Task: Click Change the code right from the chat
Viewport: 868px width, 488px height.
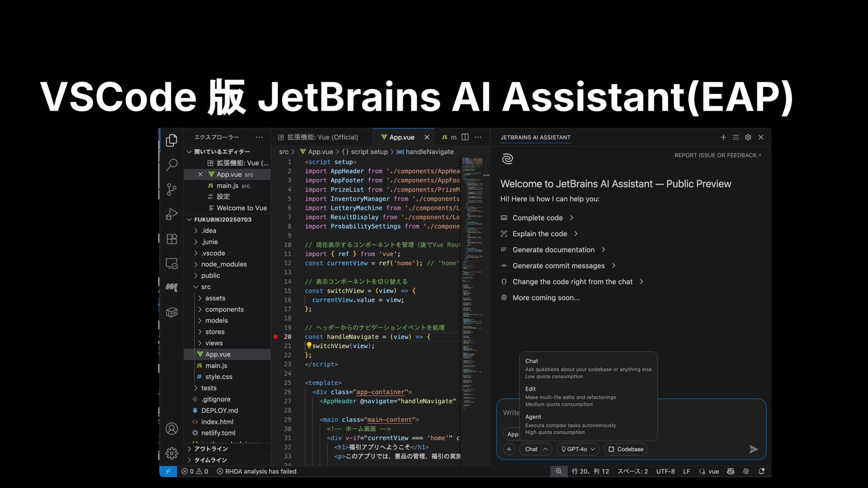Action: (x=572, y=282)
